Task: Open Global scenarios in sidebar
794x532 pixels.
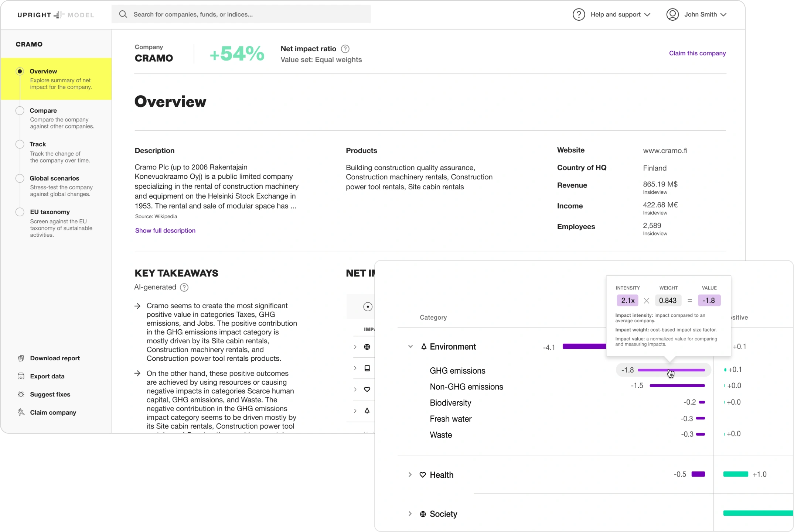Action: click(x=54, y=178)
